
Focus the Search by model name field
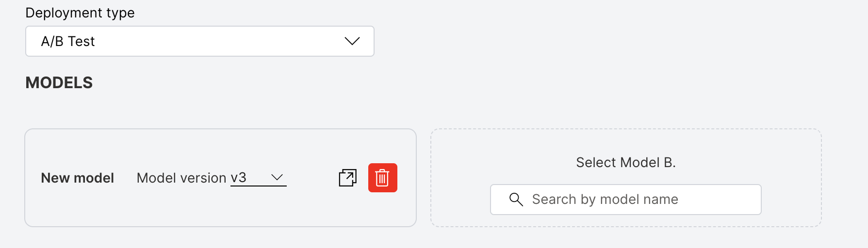click(625, 199)
